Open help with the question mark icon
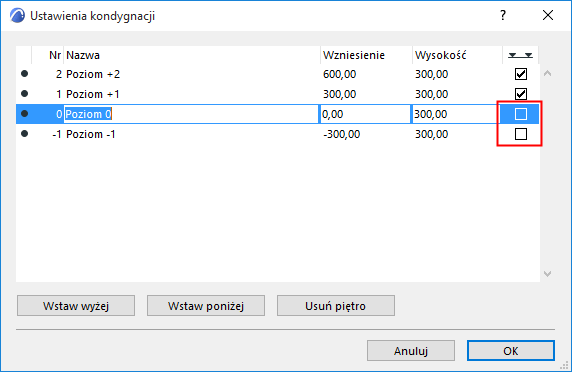 coord(503,15)
